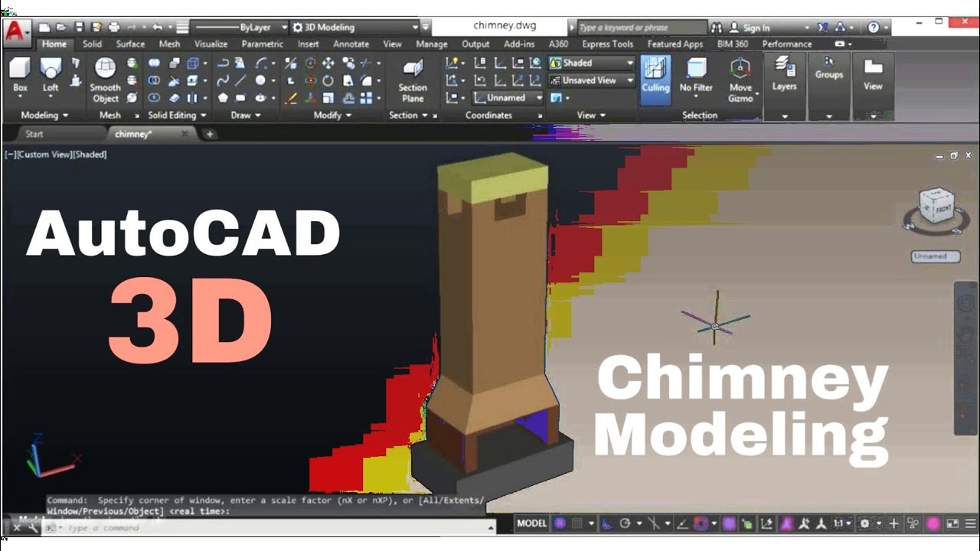Expand the Modeling panel
Screen dimensions: 980x551
(x=44, y=116)
